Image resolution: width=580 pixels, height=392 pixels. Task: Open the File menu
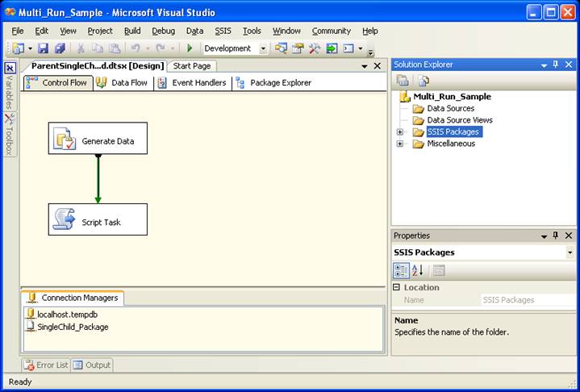click(x=18, y=31)
